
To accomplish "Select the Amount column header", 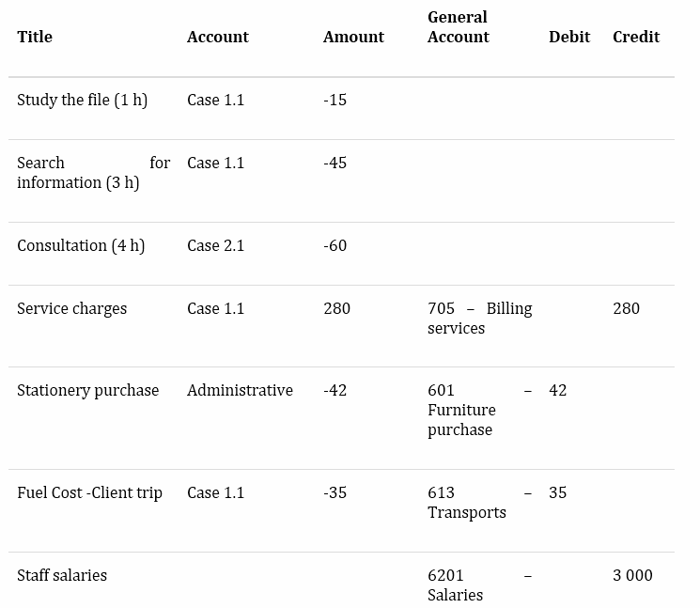I will pos(353,37).
